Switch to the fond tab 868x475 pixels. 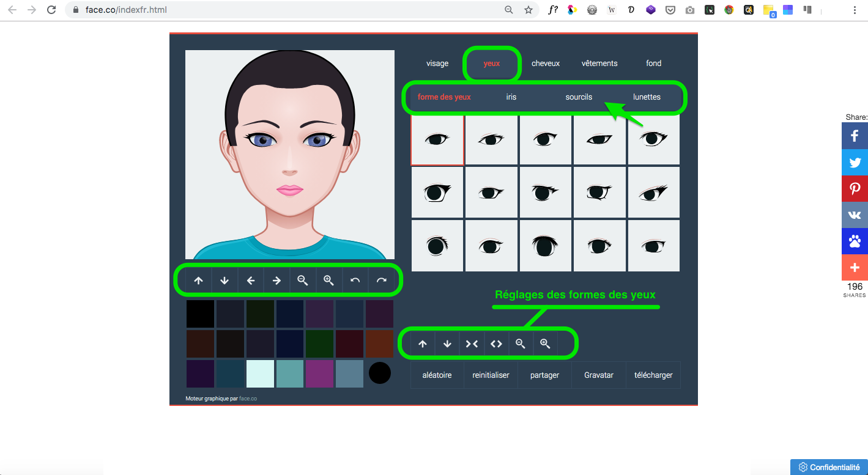[x=654, y=63]
